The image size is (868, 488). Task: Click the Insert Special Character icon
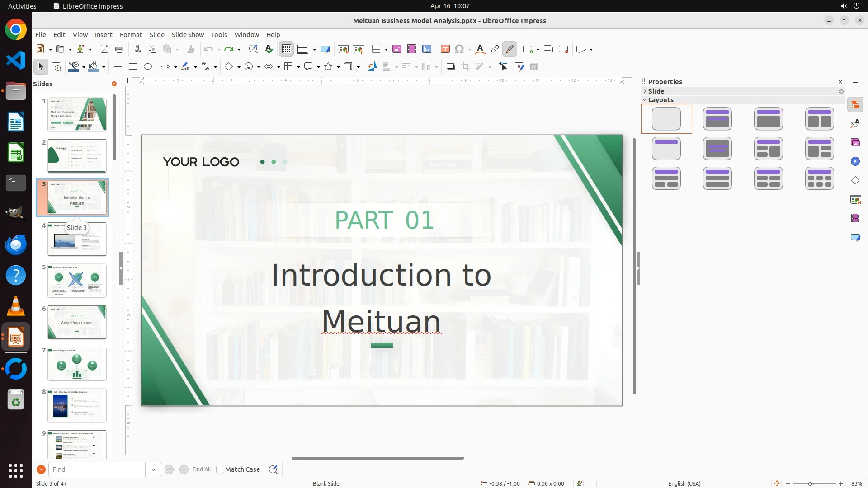459,49
